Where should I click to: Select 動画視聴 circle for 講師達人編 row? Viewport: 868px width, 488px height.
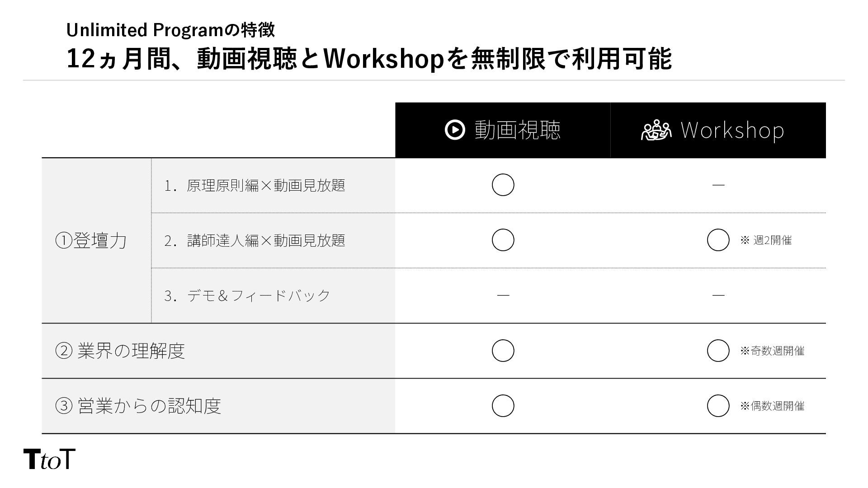[x=503, y=240]
